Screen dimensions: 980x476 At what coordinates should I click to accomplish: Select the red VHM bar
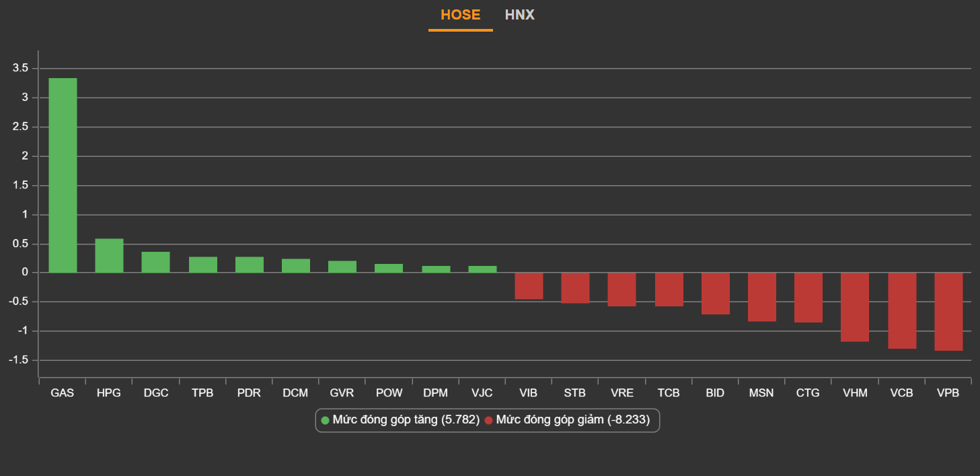(x=855, y=307)
